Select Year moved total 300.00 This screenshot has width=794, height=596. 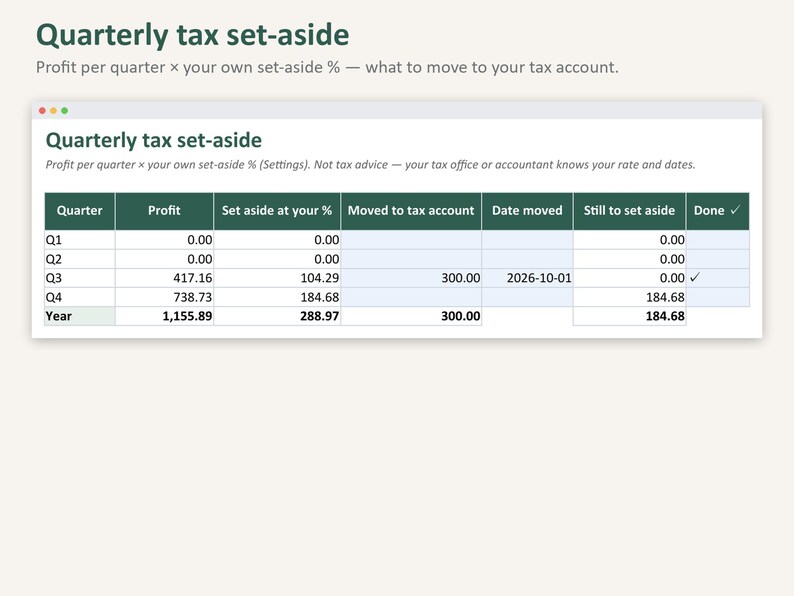pyautogui.click(x=411, y=316)
